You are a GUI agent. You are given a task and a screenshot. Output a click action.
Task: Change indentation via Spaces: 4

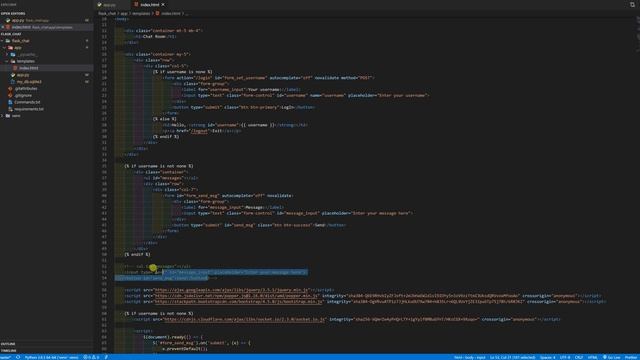click(547, 357)
